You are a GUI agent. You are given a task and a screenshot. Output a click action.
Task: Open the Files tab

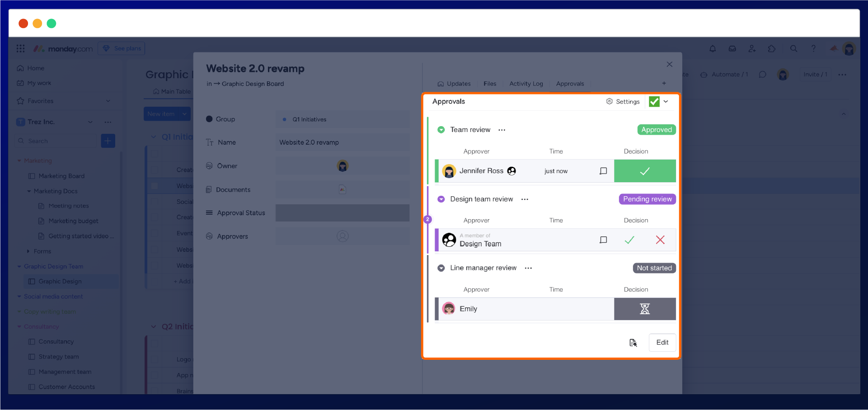[x=490, y=84]
